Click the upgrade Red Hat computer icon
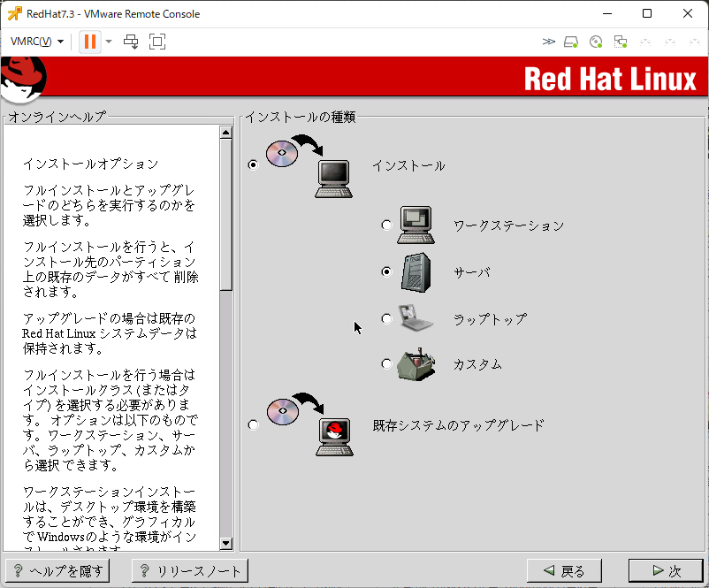This screenshot has height=588, width=709. 310,424
